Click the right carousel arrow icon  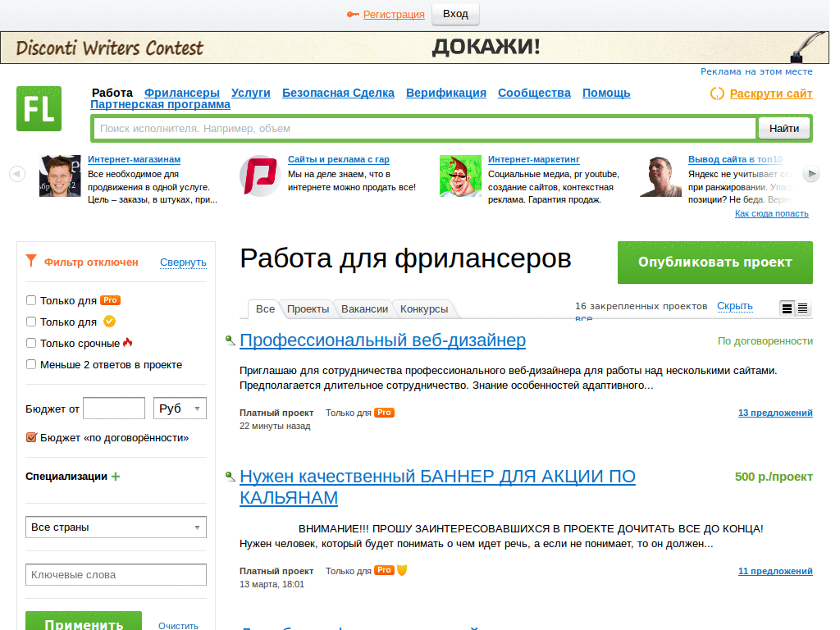(811, 174)
